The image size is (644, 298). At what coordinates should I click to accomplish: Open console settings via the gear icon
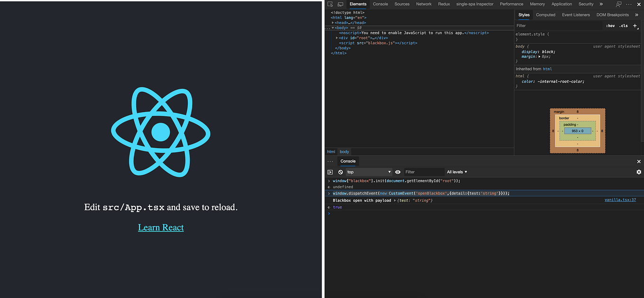point(638,172)
